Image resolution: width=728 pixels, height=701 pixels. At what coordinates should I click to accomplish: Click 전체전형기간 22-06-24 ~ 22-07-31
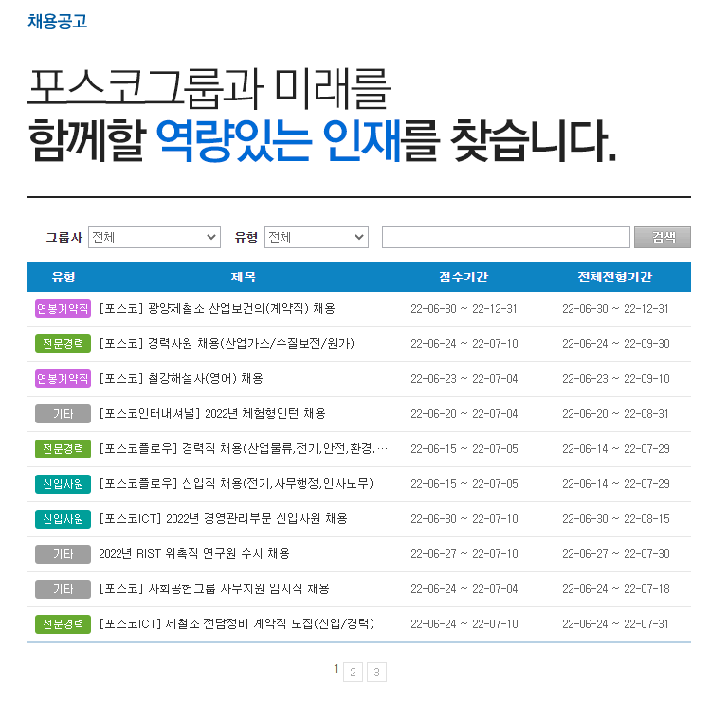coord(615,624)
